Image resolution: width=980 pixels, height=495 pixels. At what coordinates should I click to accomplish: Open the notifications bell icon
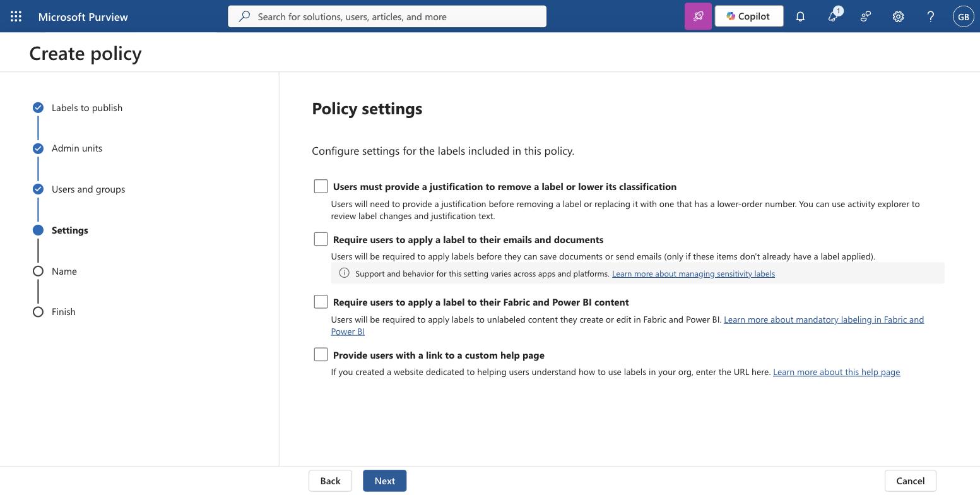coord(800,16)
